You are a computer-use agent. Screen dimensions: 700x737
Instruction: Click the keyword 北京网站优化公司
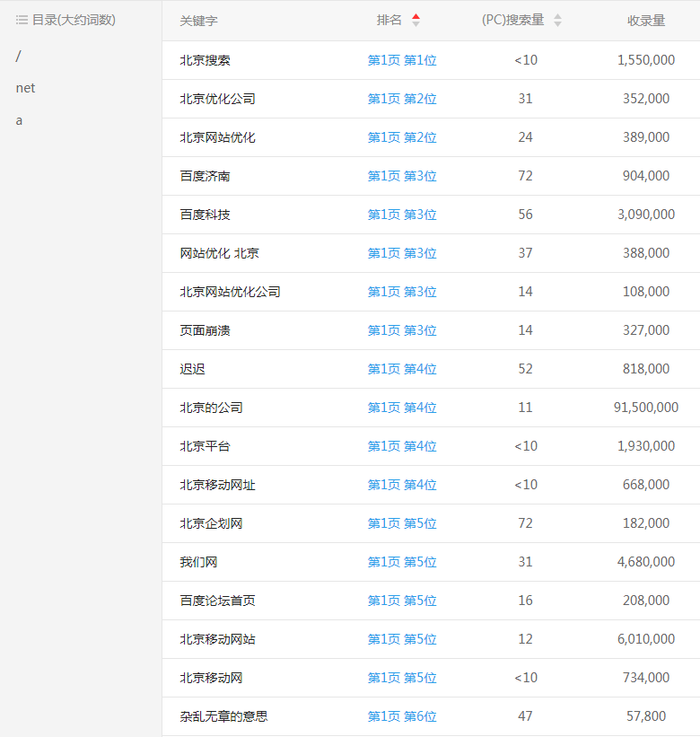click(x=230, y=292)
